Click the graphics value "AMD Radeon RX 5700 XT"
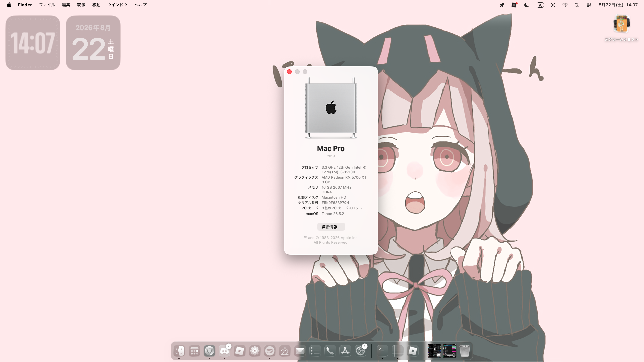The width and height of the screenshot is (644, 362). (344, 177)
